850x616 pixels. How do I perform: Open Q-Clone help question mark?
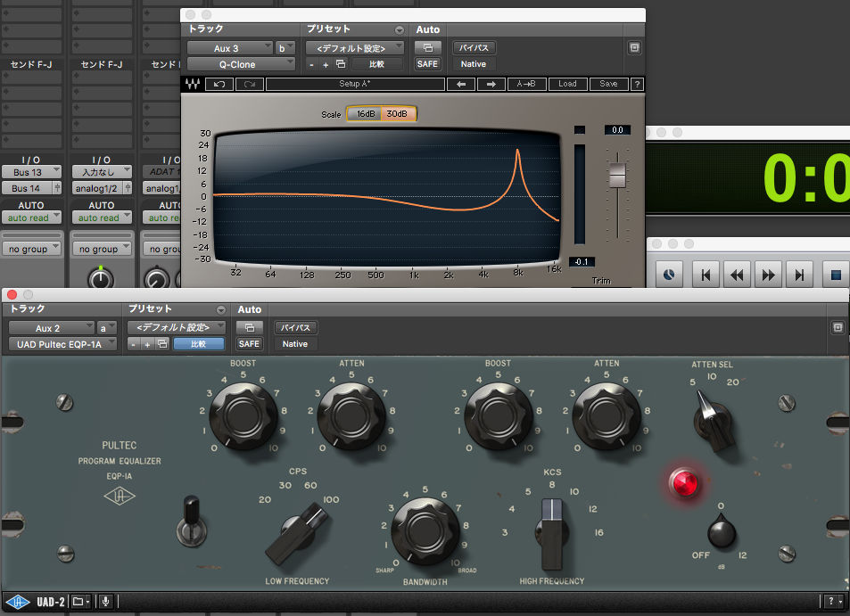pyautogui.click(x=638, y=84)
